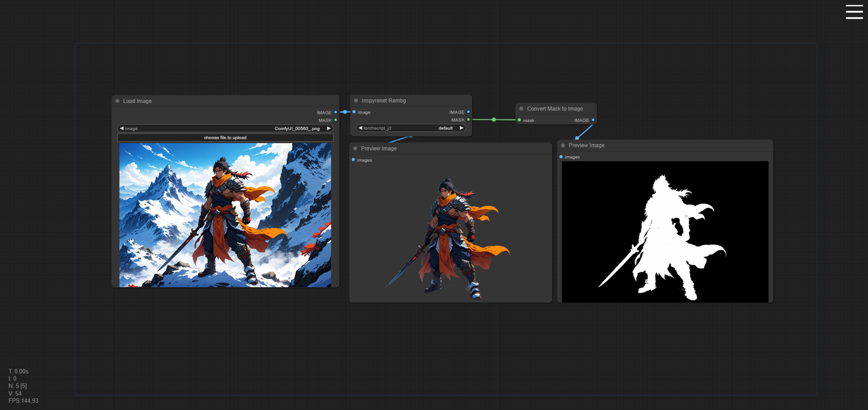Click right arrow of the torchscript_jit selector

pos(462,128)
